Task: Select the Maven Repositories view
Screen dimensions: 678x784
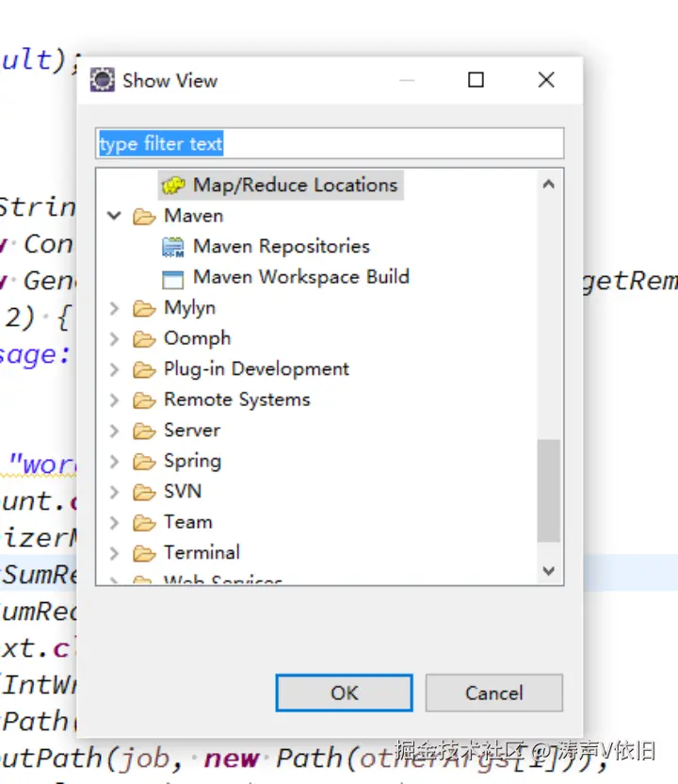Action: point(282,246)
